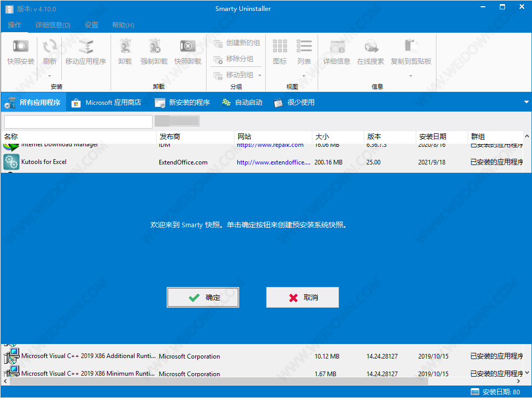Open the List view (列表) dropdown
The image size is (532, 398).
click(x=304, y=76)
